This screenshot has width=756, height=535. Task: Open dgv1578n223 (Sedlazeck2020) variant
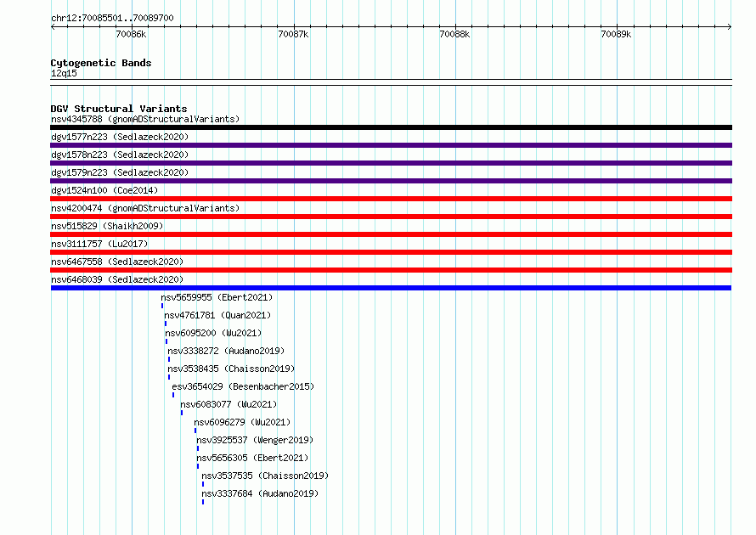(x=120, y=155)
